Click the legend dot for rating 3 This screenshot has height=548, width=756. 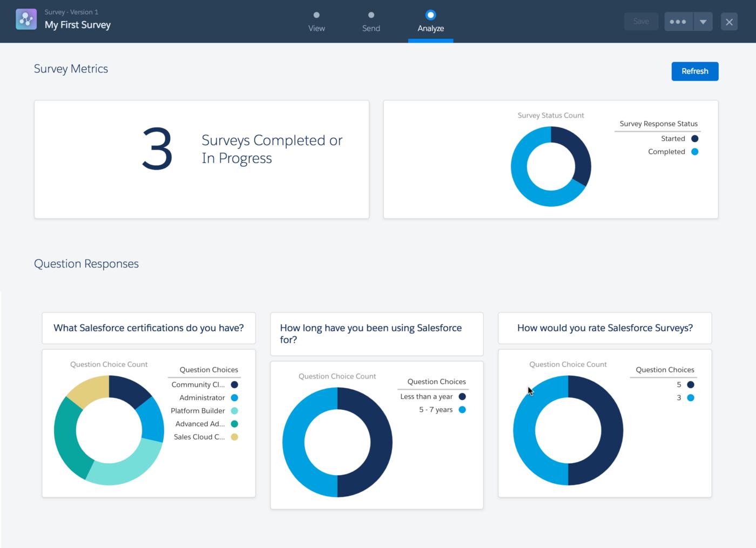pyautogui.click(x=691, y=398)
